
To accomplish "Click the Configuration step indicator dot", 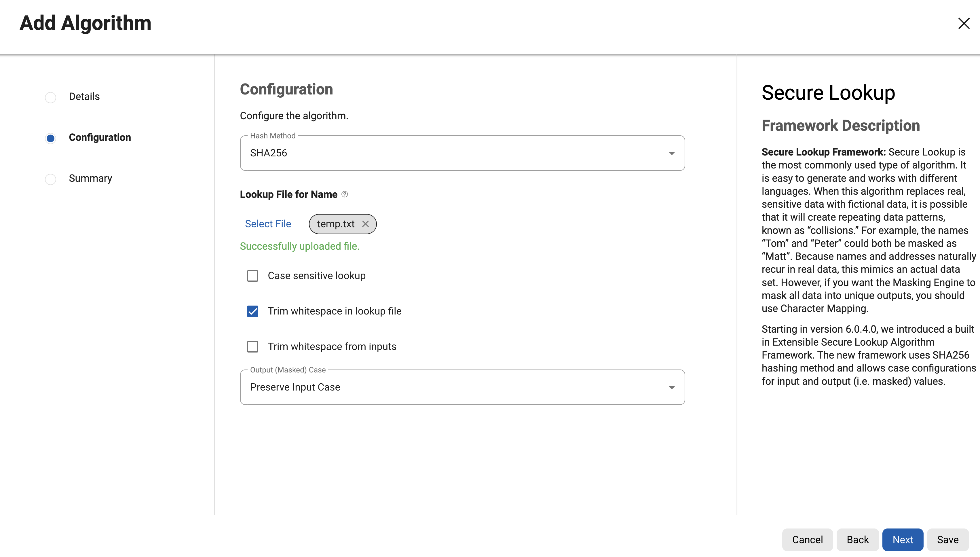I will [50, 138].
